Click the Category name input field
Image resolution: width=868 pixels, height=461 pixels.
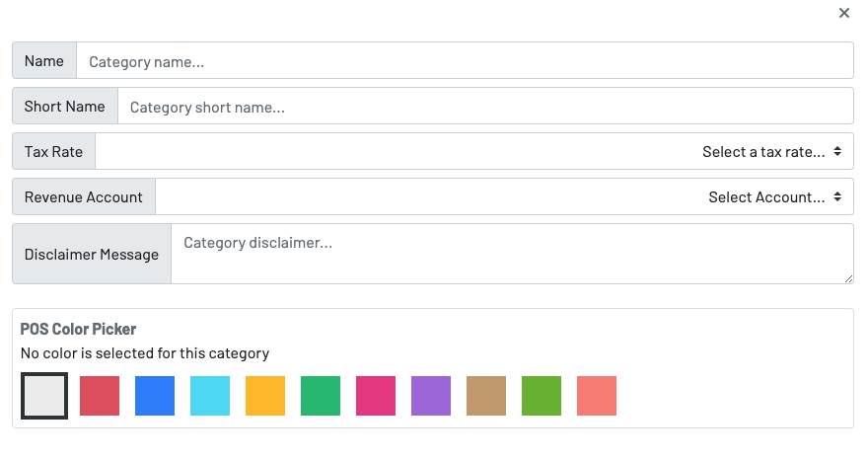pos(464,61)
